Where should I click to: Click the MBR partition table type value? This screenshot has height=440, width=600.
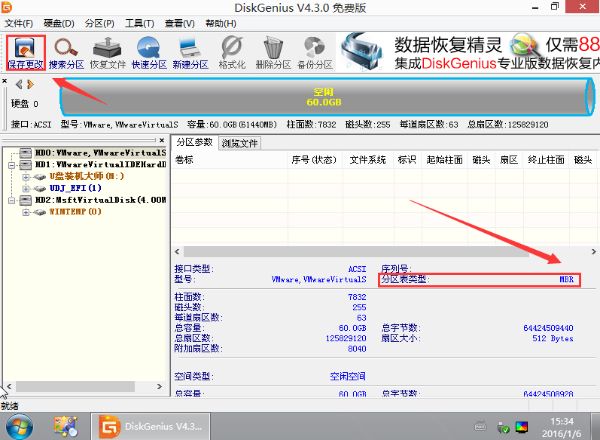(x=566, y=279)
